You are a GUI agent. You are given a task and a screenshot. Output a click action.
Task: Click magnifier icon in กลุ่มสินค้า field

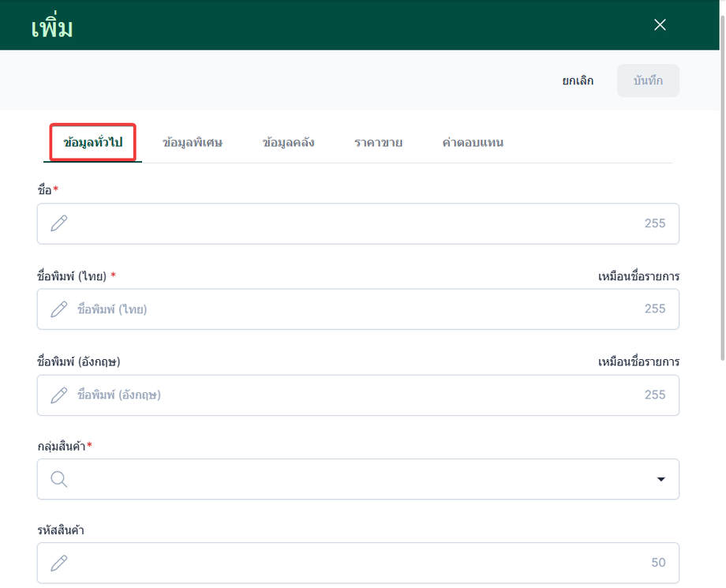(x=59, y=479)
